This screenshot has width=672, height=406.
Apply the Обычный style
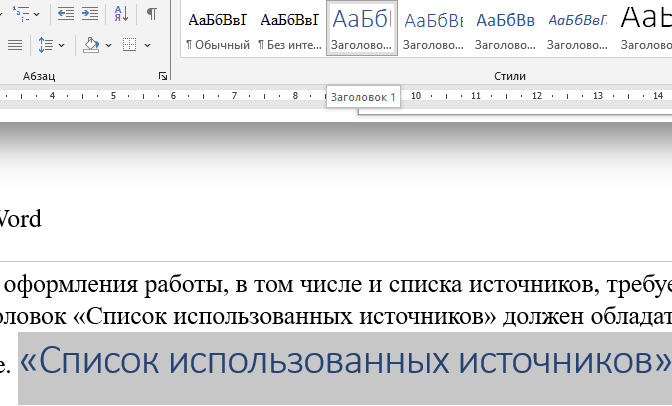pos(217,28)
